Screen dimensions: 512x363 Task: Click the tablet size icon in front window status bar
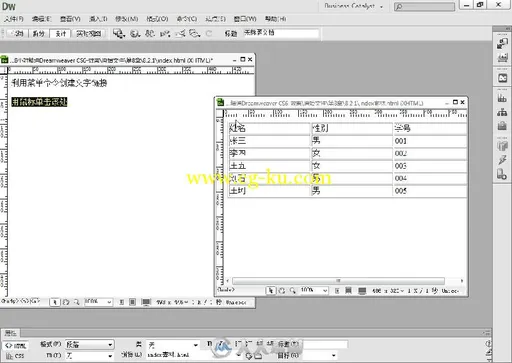pyautogui.click(x=348, y=291)
